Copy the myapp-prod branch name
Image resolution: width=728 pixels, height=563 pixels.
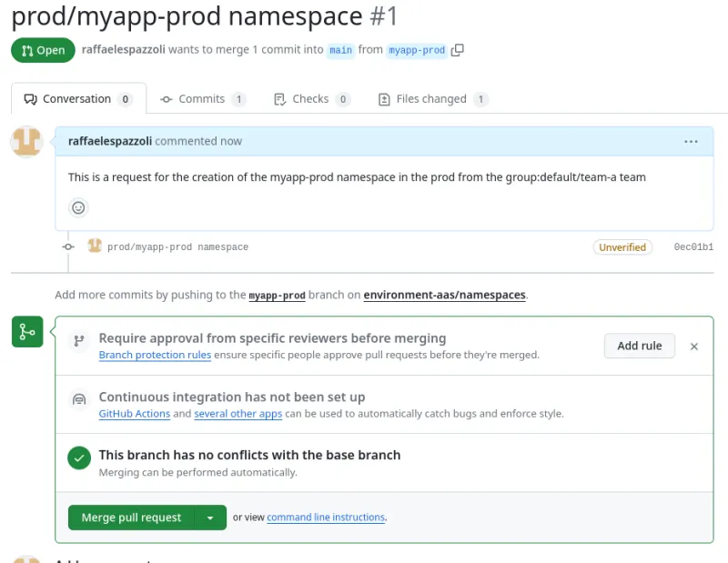tap(458, 51)
